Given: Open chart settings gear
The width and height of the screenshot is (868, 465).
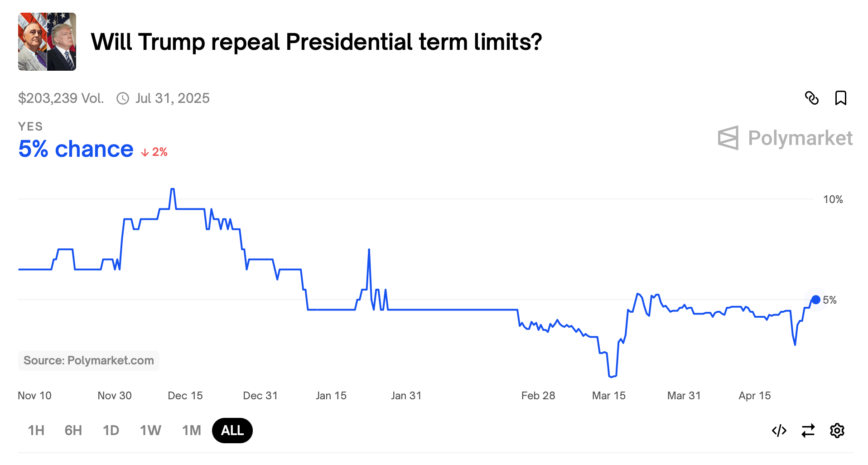Looking at the screenshot, I should [837, 431].
